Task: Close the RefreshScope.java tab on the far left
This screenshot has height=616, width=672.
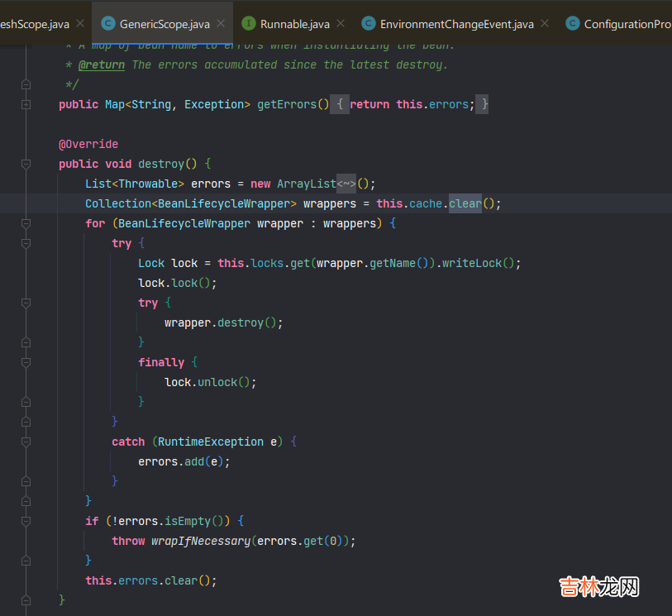Action: [79, 24]
